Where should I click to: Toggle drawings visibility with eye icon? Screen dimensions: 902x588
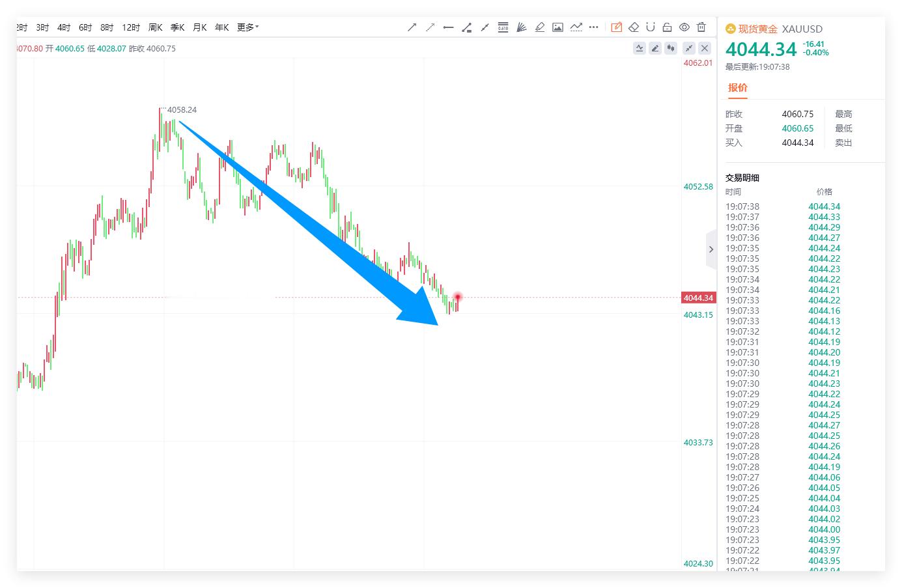[684, 27]
